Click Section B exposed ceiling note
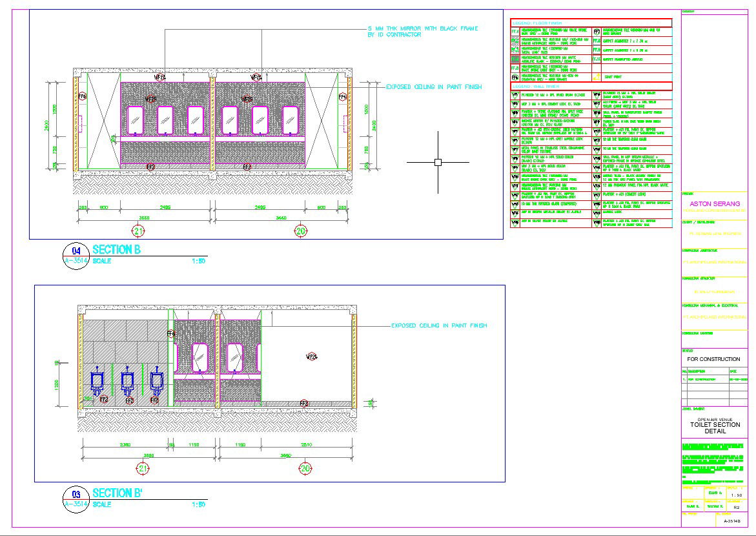Screen dimensions: 756x536 click(x=434, y=87)
